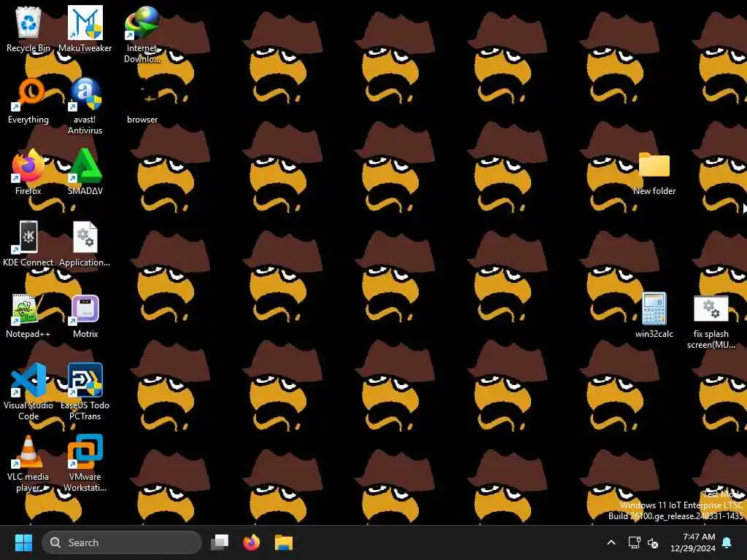This screenshot has width=747, height=560.
Task: Launch EaseUS Todo PCTrans shortcut
Action: point(85,392)
